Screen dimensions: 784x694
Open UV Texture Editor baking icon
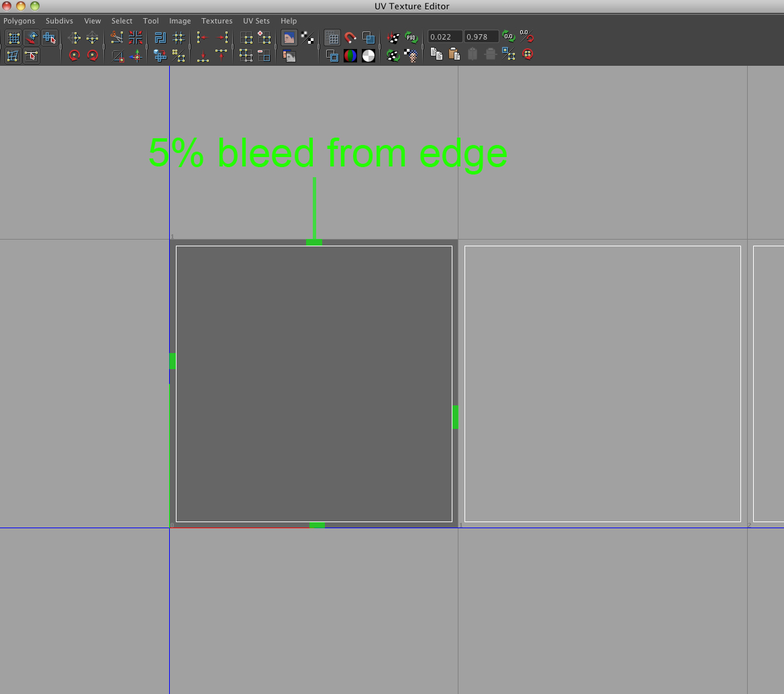[393, 38]
